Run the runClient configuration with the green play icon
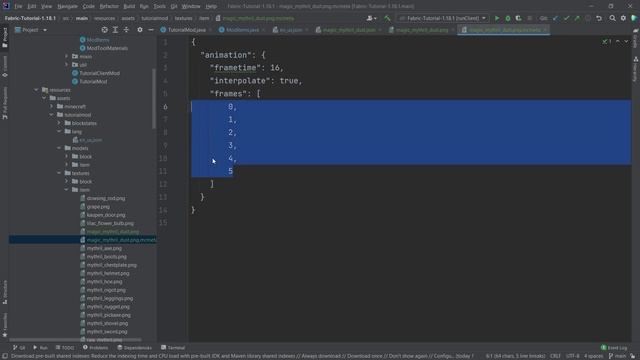Image resolution: width=640 pixels, height=360 pixels. 497,18
